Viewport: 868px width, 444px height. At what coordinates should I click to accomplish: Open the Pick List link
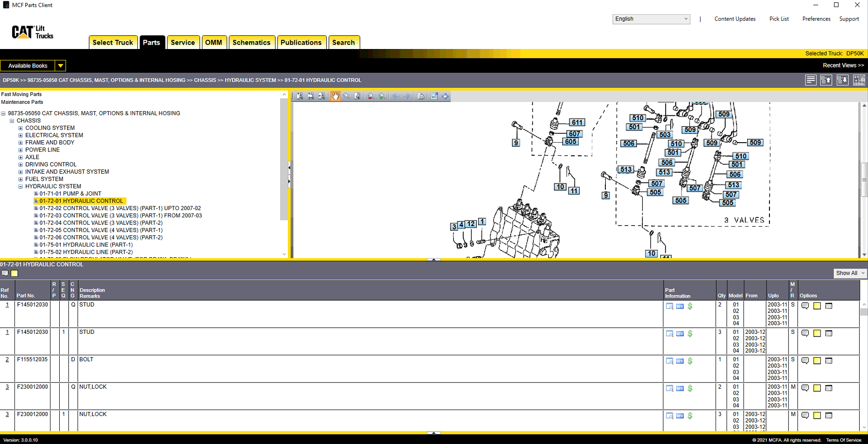click(x=779, y=19)
